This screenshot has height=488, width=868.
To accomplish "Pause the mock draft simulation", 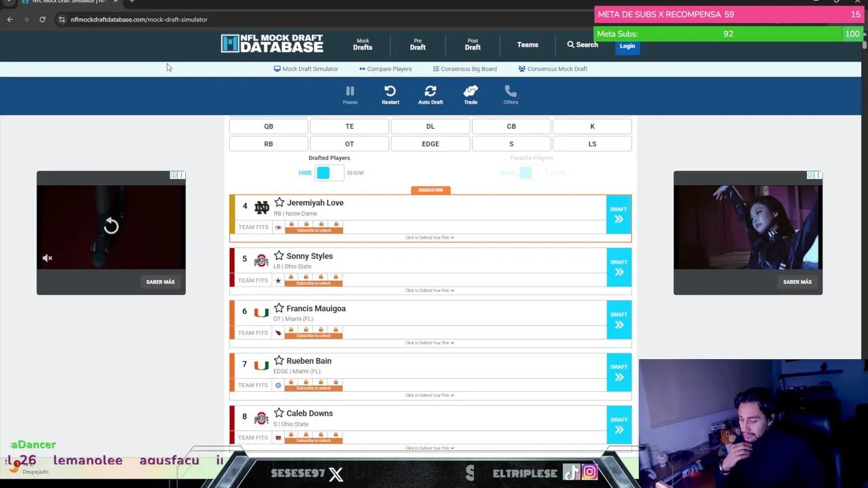I will coord(350,95).
